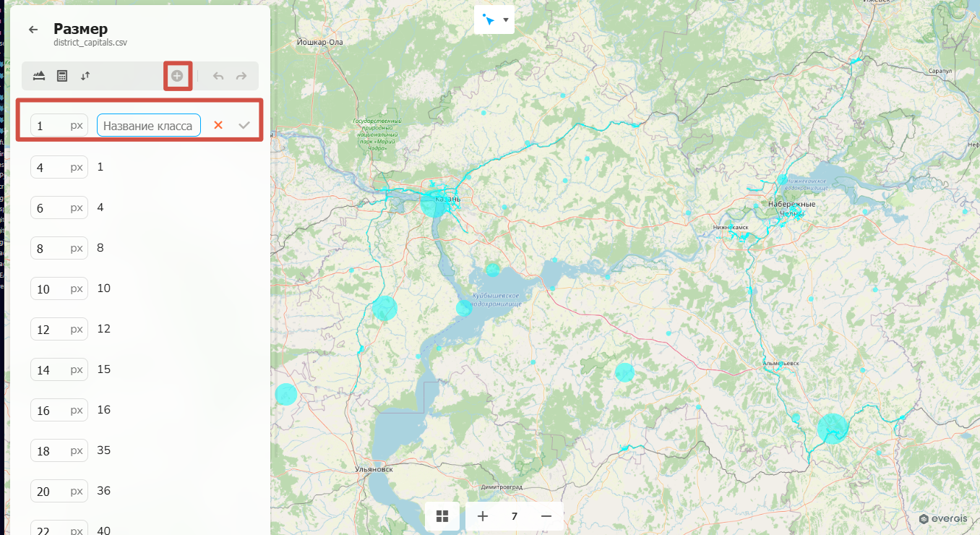
Task: Cancel new class with orange X
Action: [x=218, y=125]
